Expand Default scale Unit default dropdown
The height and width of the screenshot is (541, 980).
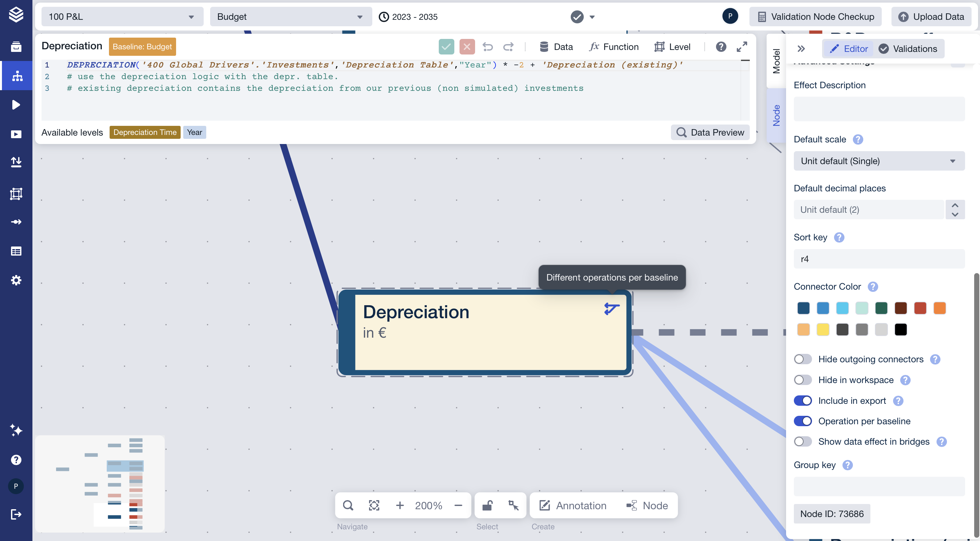pyautogui.click(x=879, y=161)
